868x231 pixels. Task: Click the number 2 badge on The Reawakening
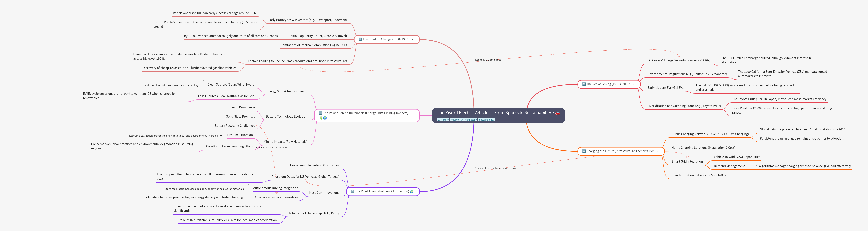pos(584,84)
